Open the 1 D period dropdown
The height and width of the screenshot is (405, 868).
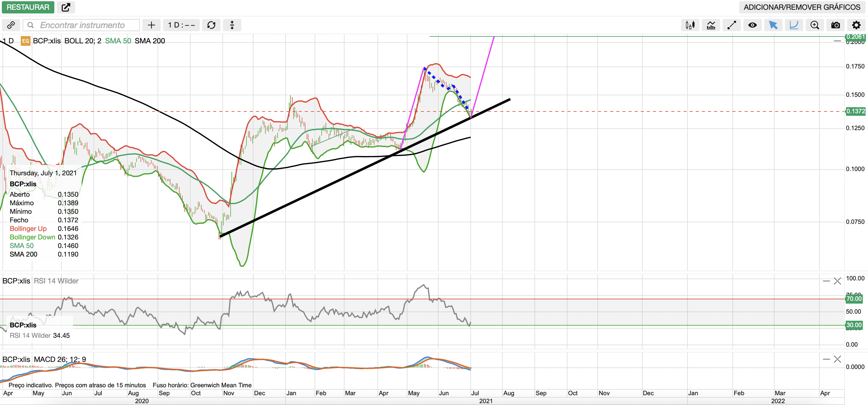pyautogui.click(x=181, y=25)
